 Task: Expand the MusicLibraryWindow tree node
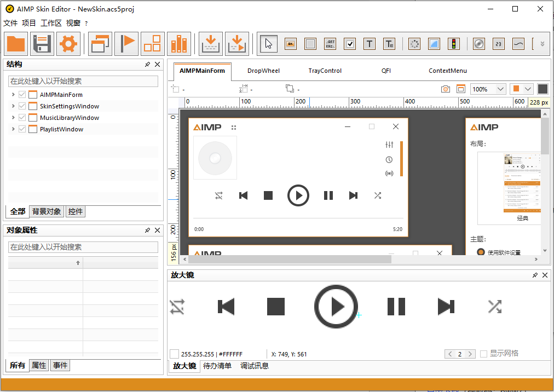pos(13,118)
